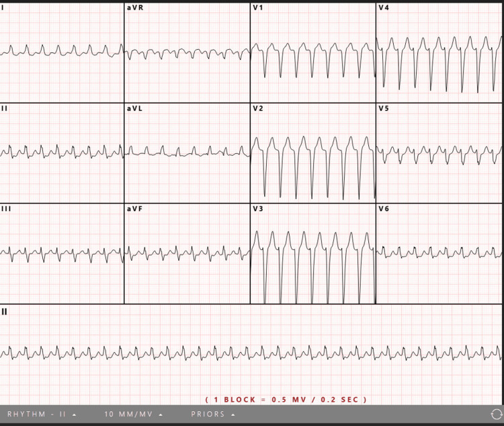
Task: Select the V5 lead tracing panel
Action: coord(439,153)
